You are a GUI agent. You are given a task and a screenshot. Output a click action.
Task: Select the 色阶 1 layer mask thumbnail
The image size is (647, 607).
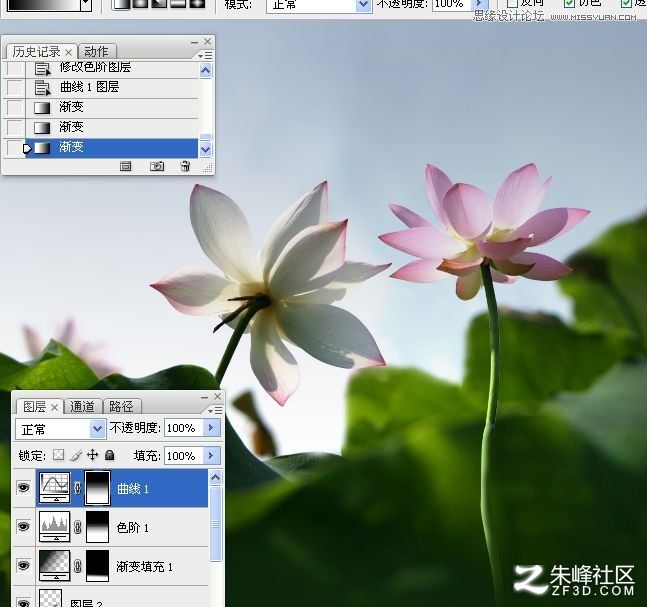click(97, 527)
